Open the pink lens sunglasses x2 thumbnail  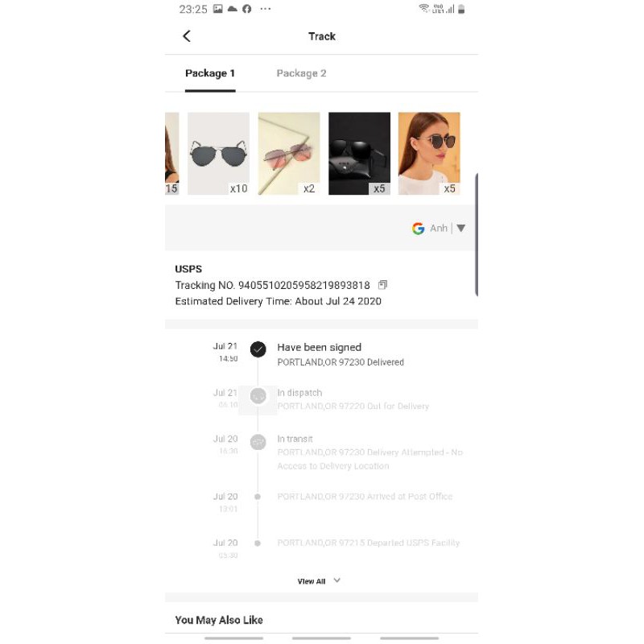click(289, 154)
